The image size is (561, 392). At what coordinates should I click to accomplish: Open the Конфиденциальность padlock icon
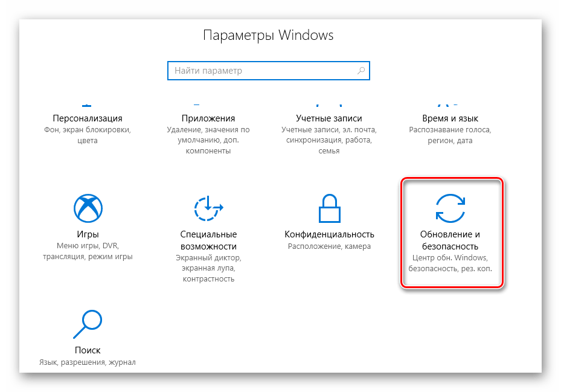(329, 208)
